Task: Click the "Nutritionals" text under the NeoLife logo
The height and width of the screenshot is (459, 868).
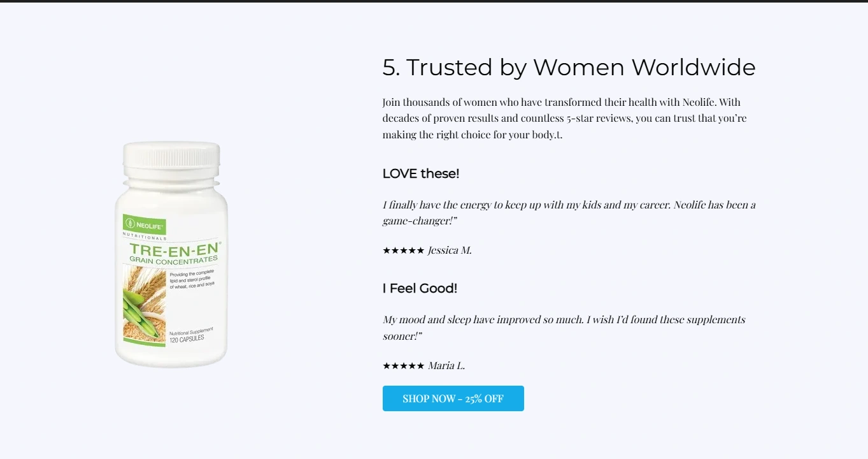Action: [145, 237]
